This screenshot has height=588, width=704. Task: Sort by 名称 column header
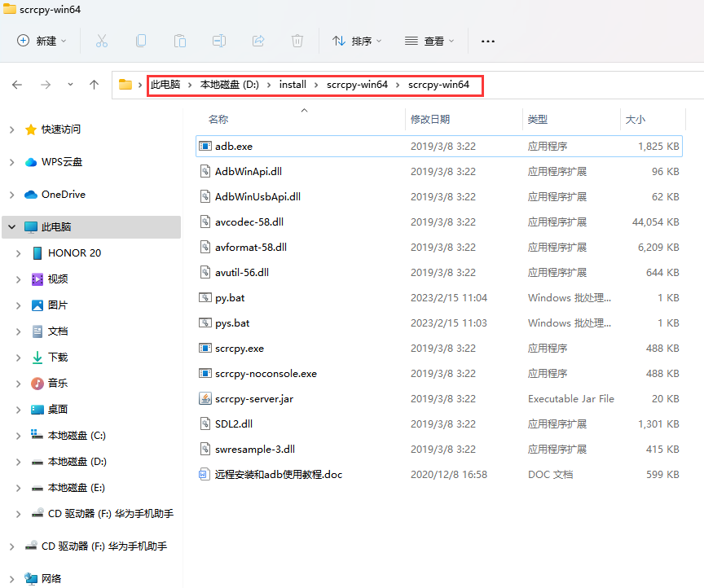point(218,120)
